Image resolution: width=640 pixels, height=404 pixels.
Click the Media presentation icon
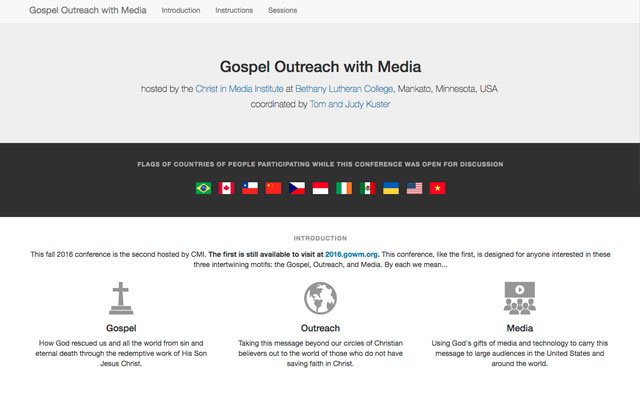(519, 298)
